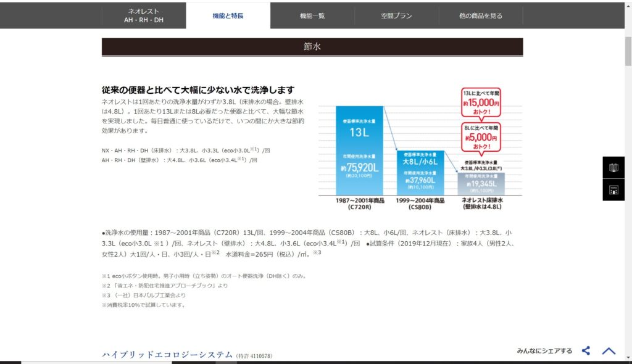
Task: Open the ネオレスト AH・RH・DH product tab
Action: click(x=144, y=15)
